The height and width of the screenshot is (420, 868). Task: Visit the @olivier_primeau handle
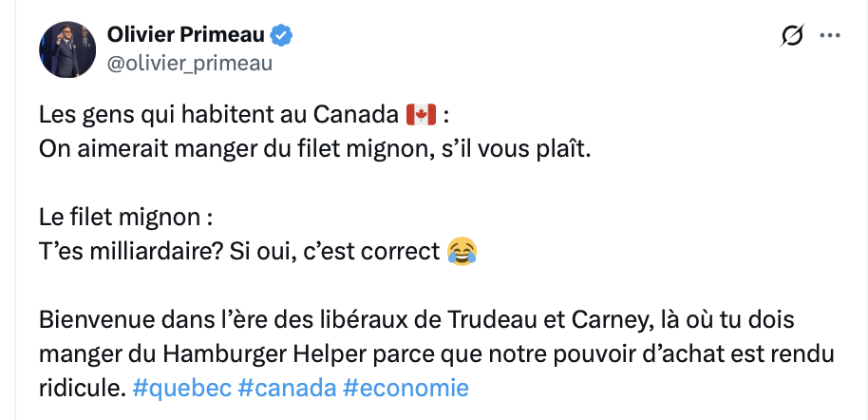[189, 63]
